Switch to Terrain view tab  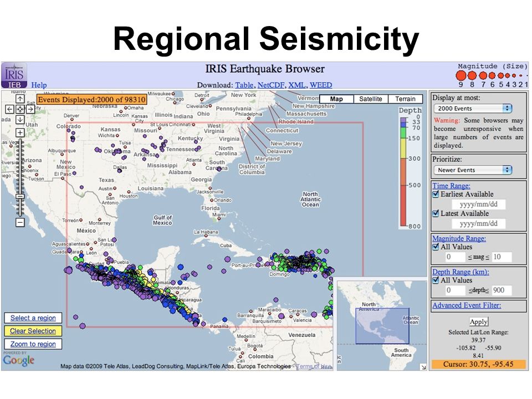(x=405, y=99)
